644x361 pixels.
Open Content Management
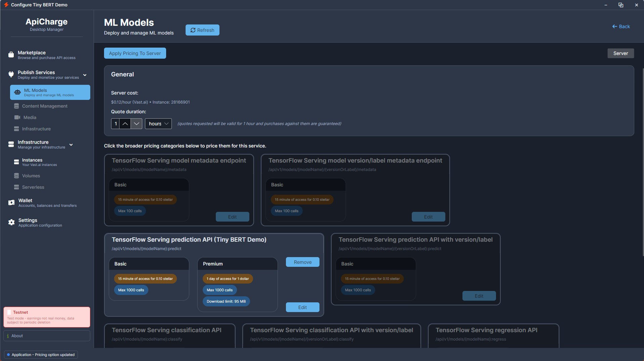click(45, 106)
